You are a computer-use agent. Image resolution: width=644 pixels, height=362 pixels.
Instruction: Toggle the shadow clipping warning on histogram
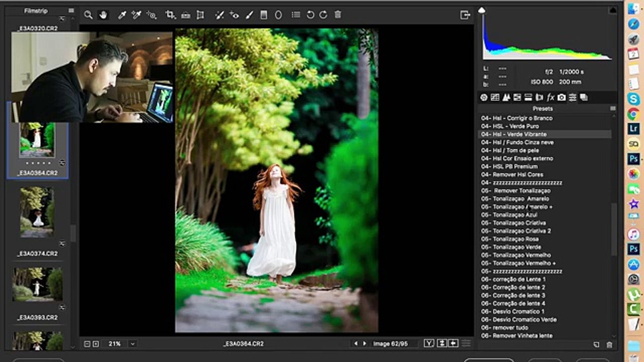tap(481, 10)
